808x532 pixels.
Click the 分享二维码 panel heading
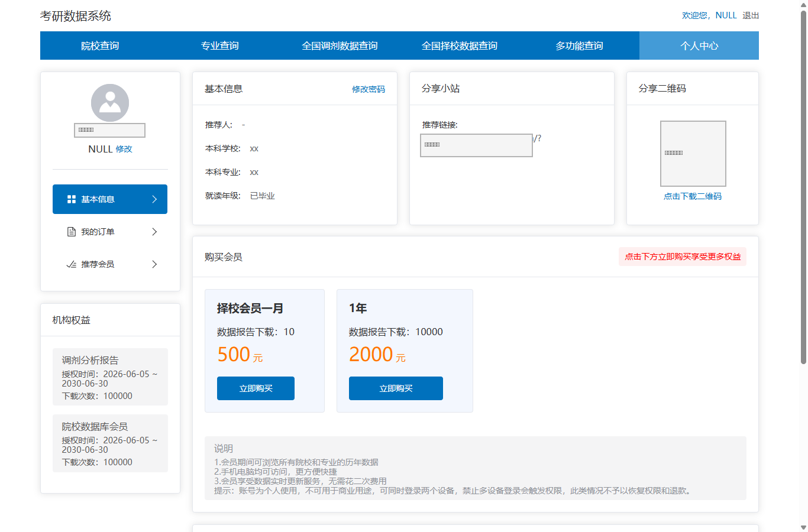(x=662, y=88)
